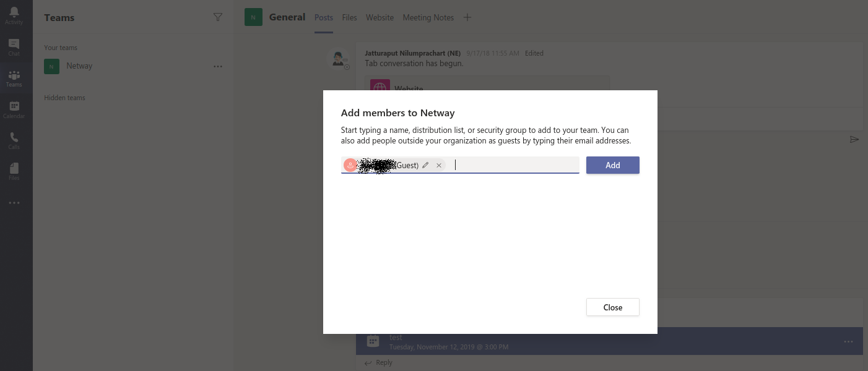Open the Activity feed in the sidebar

click(x=14, y=15)
